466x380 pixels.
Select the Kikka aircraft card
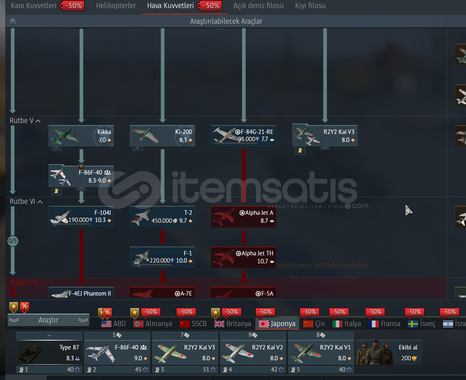tap(81, 135)
